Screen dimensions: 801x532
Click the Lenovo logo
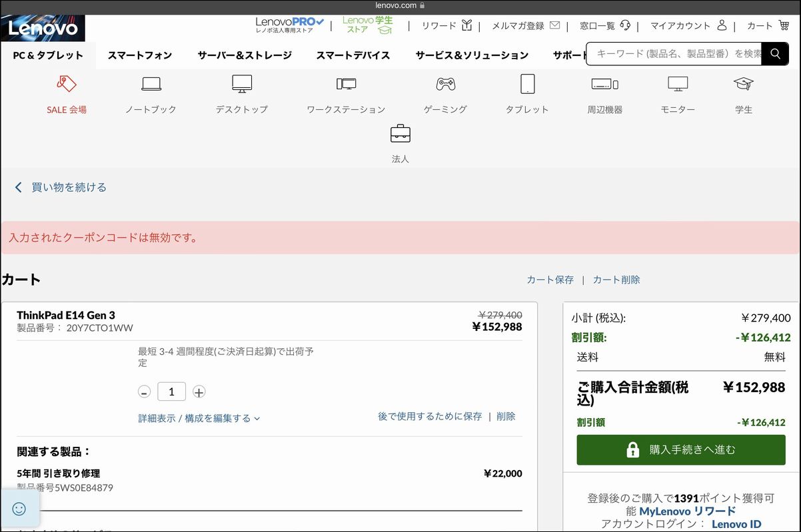(43, 28)
